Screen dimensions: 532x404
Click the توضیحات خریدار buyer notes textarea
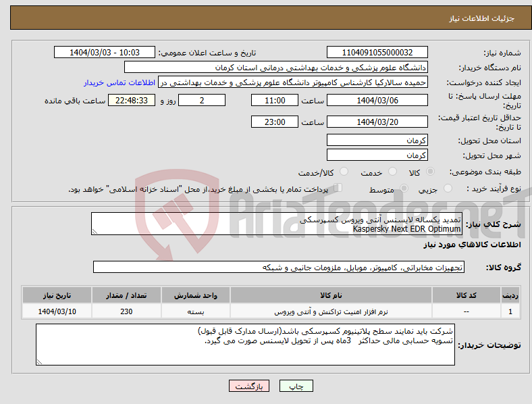coord(245,345)
